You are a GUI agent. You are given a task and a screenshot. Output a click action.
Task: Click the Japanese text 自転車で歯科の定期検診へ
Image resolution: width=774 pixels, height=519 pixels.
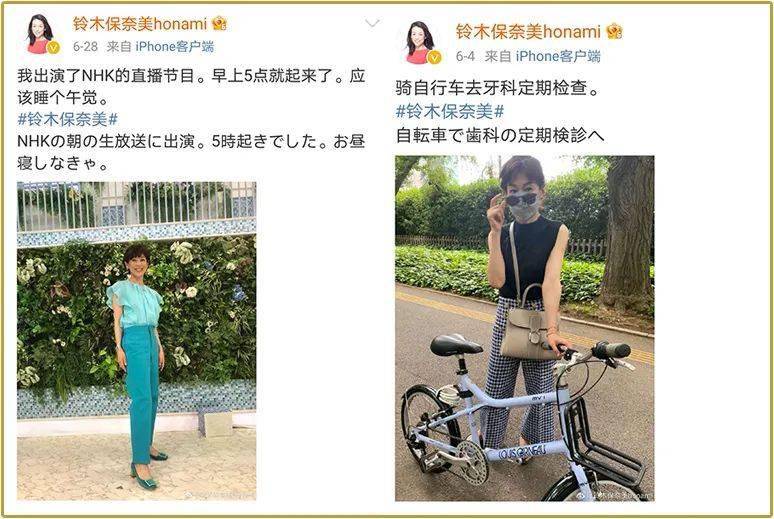point(500,135)
